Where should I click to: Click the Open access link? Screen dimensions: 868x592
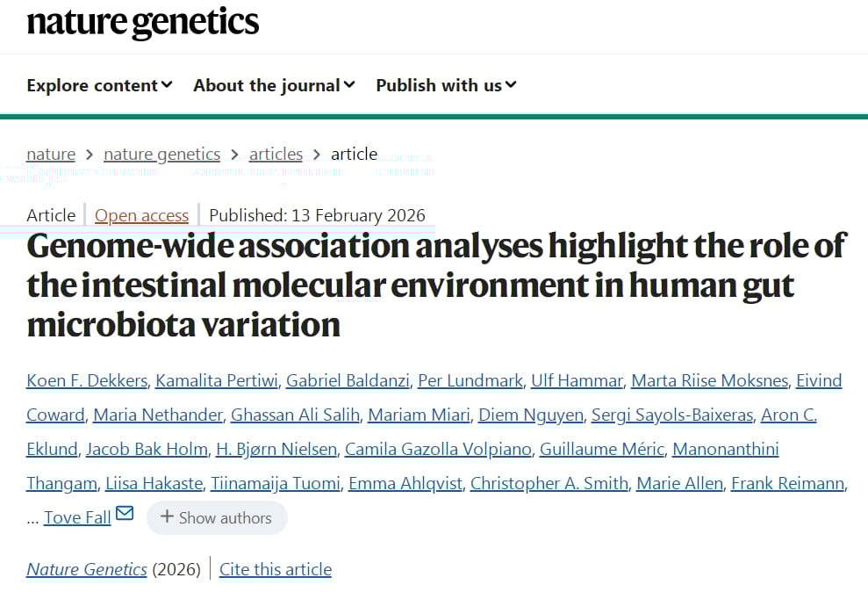(141, 215)
